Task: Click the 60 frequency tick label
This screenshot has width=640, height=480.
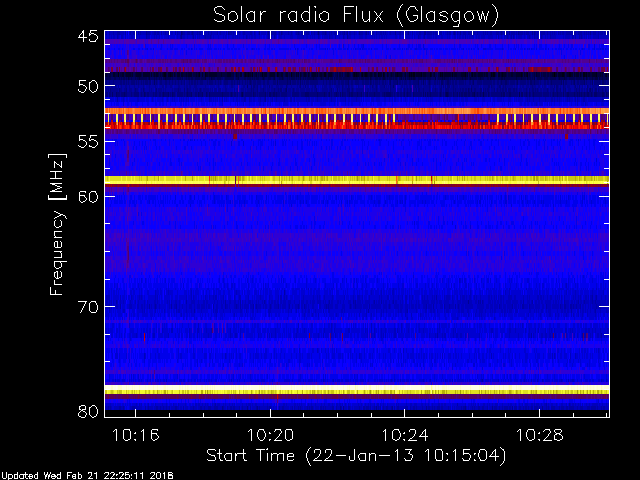Action: point(88,197)
